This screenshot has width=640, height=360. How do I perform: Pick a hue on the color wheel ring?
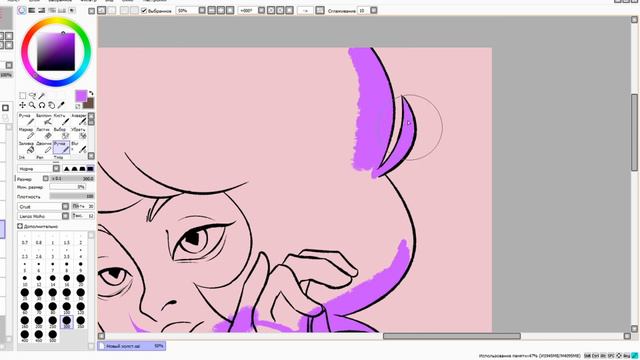(56, 21)
